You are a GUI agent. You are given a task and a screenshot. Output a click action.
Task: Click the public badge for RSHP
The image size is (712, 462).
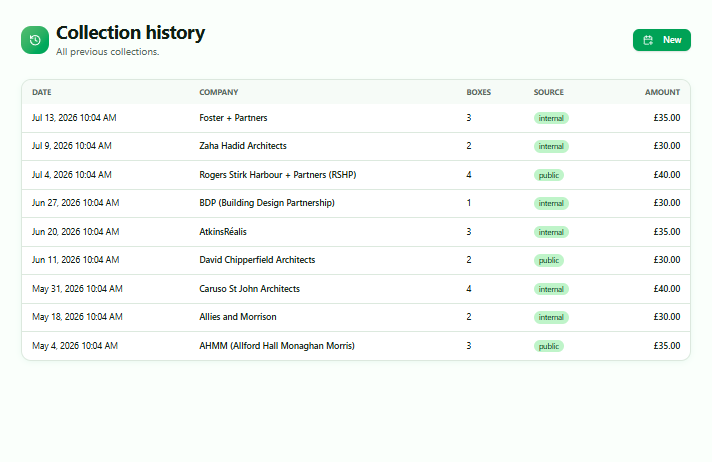[x=549, y=175]
